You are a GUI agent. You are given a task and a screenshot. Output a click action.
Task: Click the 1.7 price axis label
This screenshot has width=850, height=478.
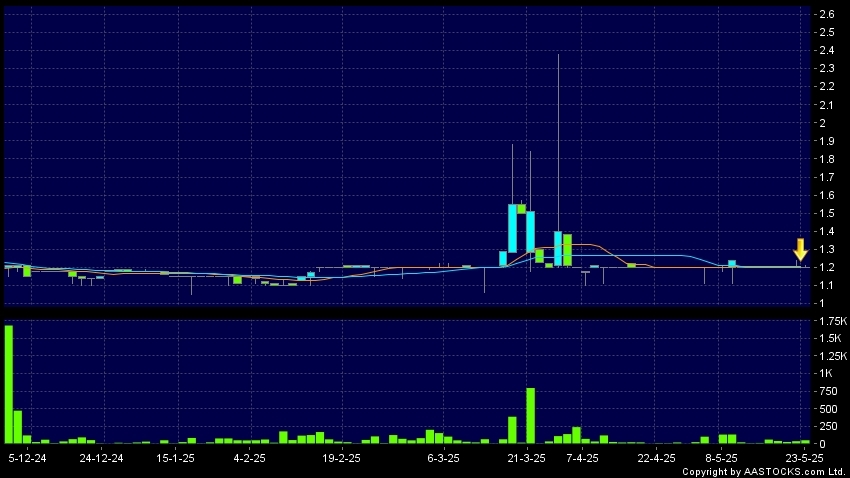[x=827, y=177]
